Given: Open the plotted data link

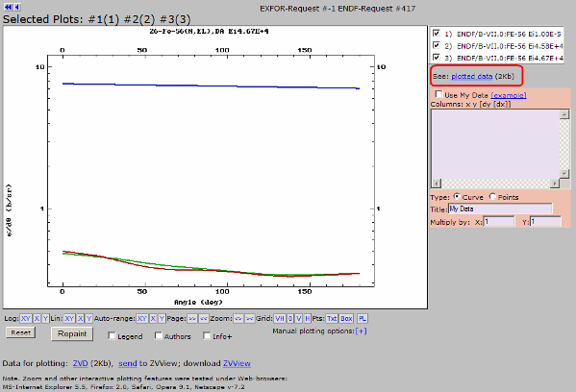Looking at the screenshot, I should point(472,76).
